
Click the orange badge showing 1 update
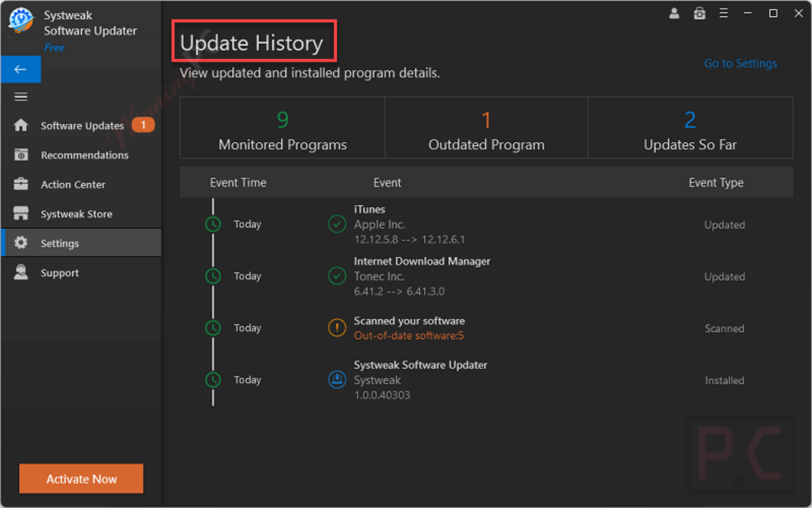point(143,125)
